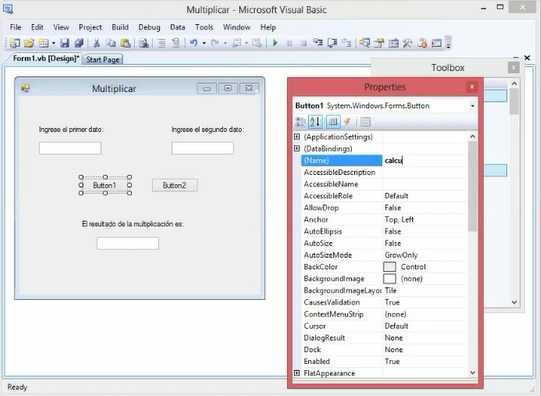This screenshot has height=396, width=541.
Task: Click the (Name) property value field
Action: [425, 160]
